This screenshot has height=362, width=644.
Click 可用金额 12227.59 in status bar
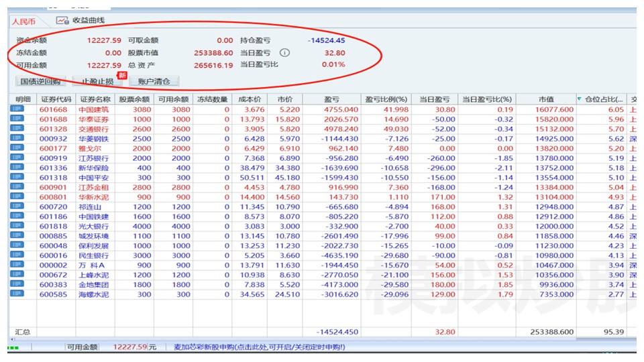click(129, 347)
